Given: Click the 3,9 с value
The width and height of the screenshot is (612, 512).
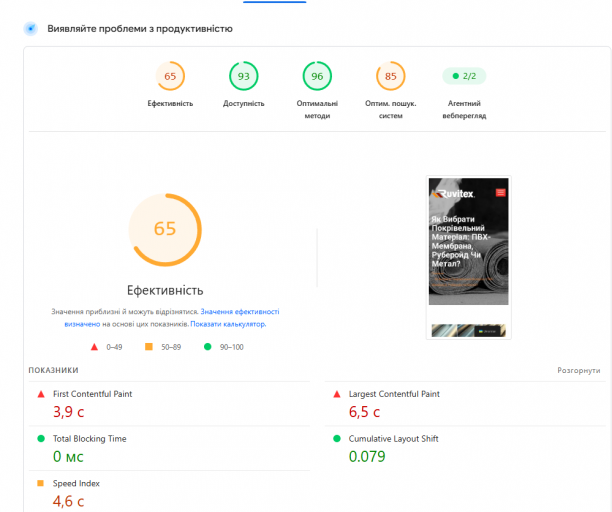Looking at the screenshot, I should point(69,412).
